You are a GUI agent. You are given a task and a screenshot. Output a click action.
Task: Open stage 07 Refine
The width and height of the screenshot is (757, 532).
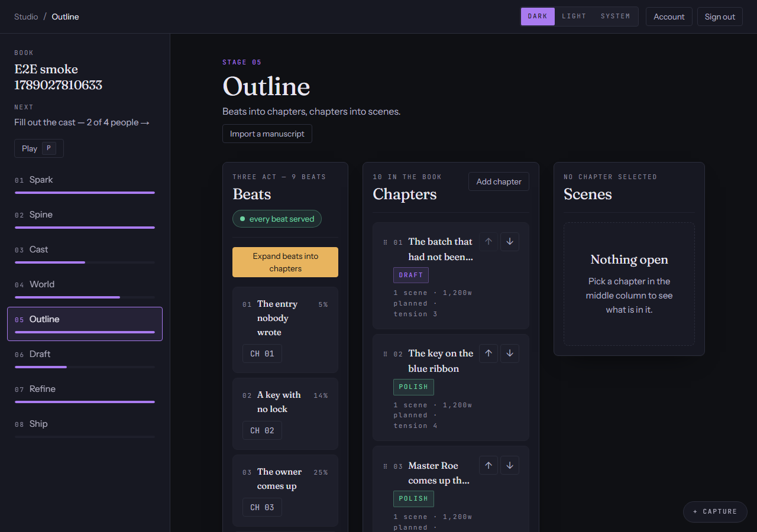point(85,392)
